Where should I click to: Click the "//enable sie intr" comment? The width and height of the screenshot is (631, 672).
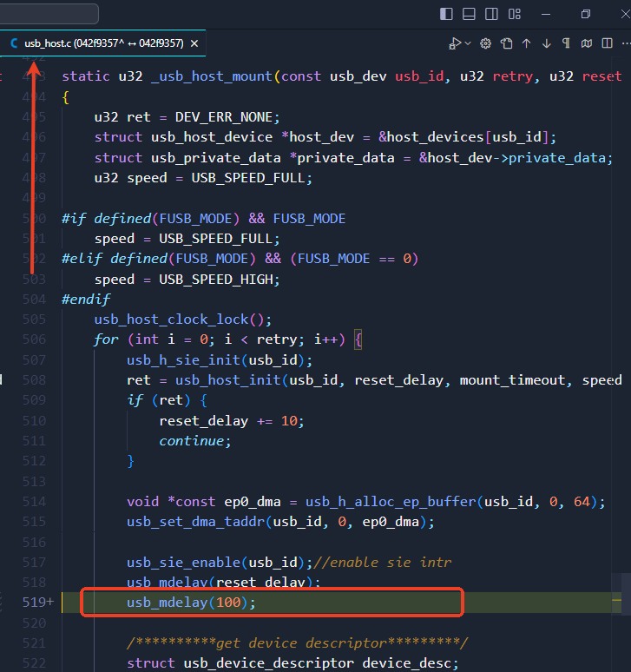point(383,563)
